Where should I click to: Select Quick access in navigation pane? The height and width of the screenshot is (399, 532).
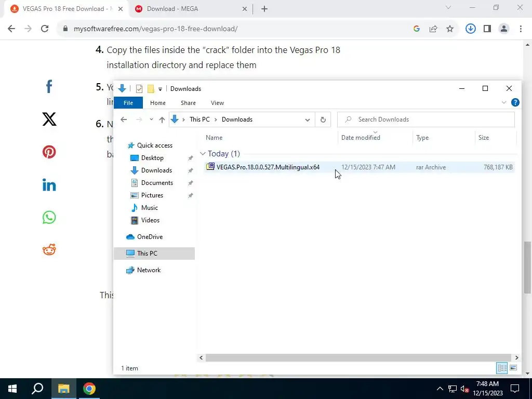coord(154,145)
